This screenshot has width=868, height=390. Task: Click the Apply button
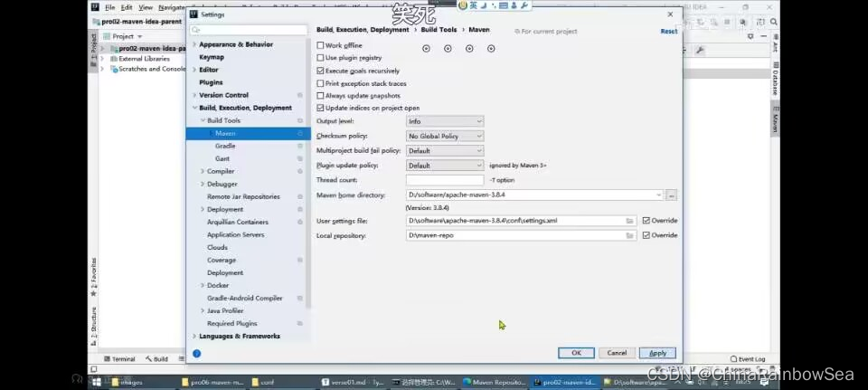[x=657, y=353]
